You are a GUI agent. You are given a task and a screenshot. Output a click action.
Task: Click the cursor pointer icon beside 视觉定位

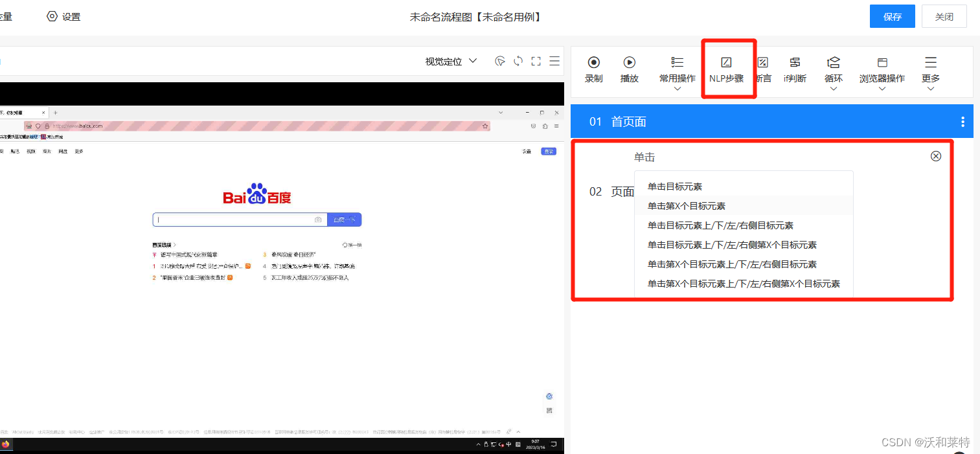pos(500,61)
